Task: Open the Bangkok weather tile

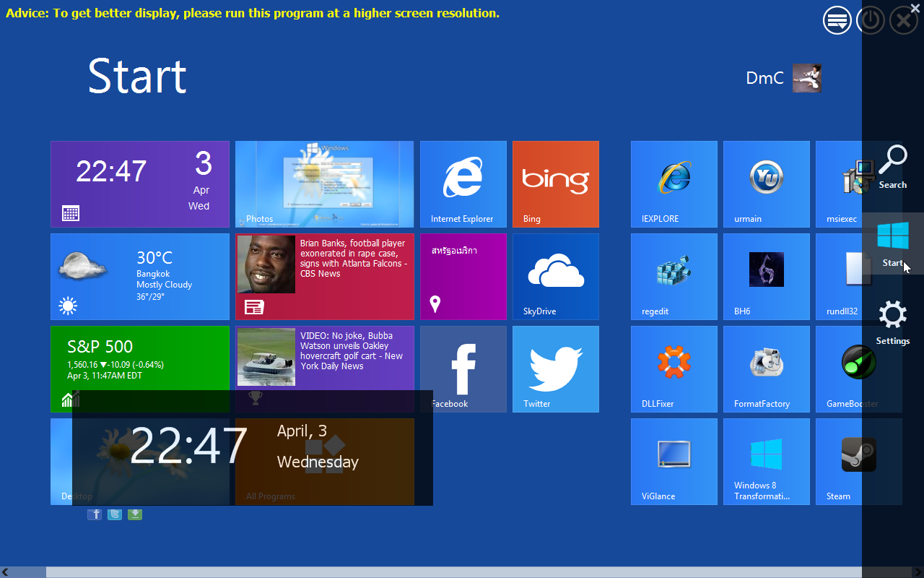Action: [140, 277]
